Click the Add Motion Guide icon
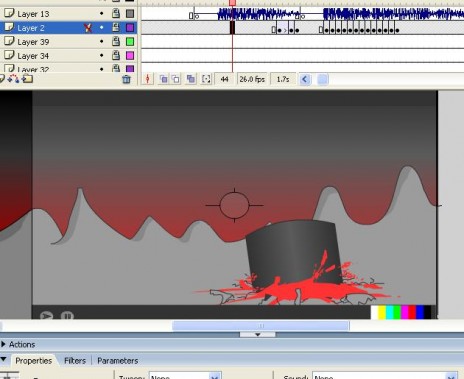Image resolution: width=464 pixels, height=379 pixels. click(14, 79)
